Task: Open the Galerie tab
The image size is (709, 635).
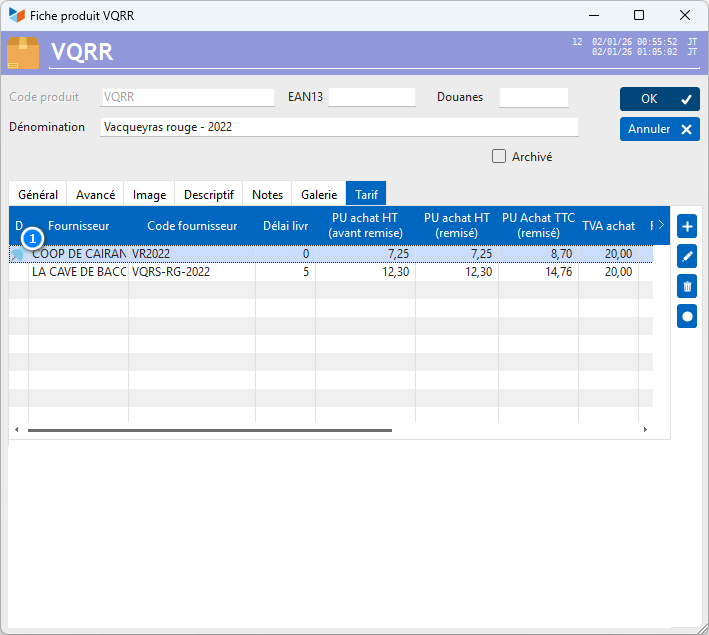Action: [x=319, y=195]
